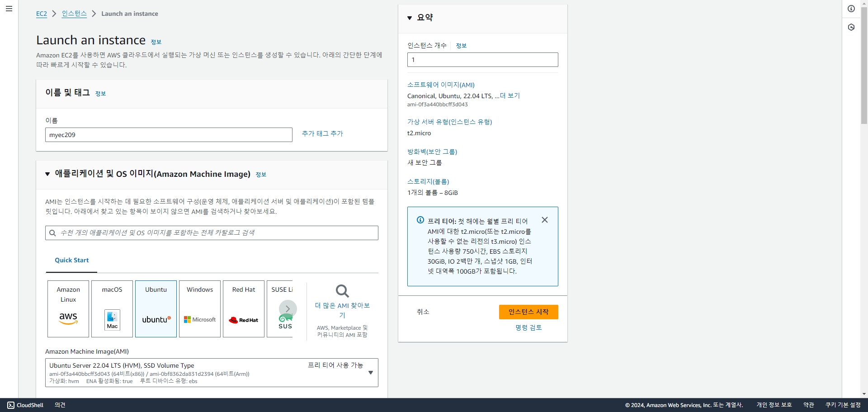
Task: Click the 취소 cancel button
Action: (423, 312)
